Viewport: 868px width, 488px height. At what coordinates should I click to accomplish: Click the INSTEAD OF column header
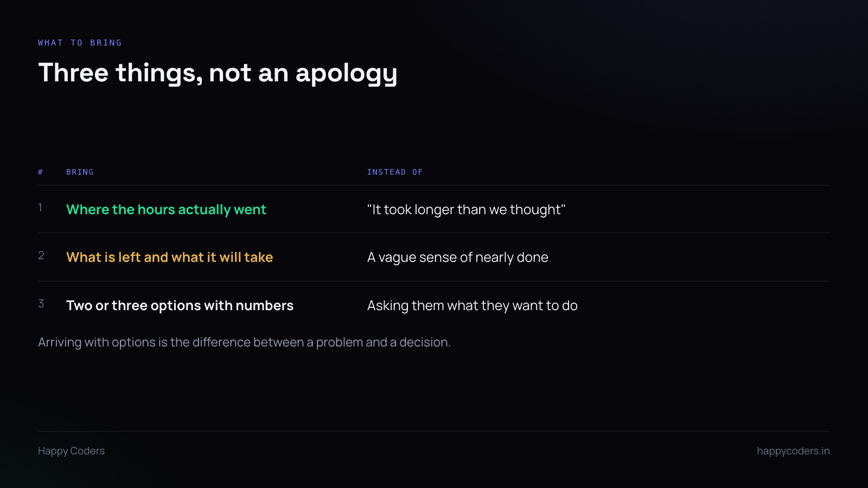point(395,172)
